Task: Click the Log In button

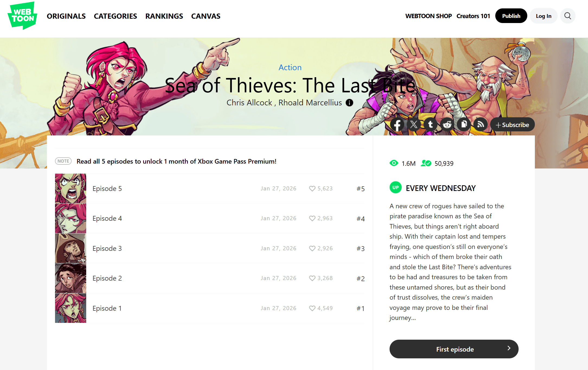Action: click(x=544, y=16)
